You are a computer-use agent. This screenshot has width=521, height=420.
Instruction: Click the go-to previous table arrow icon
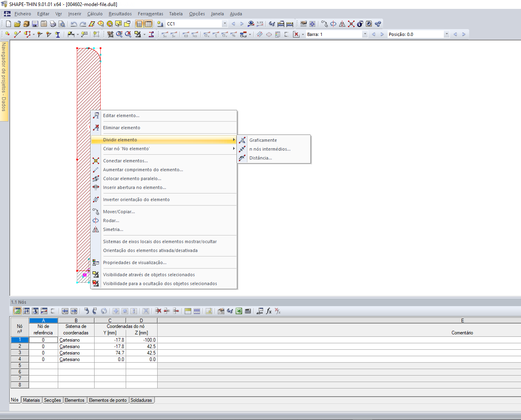click(65, 311)
